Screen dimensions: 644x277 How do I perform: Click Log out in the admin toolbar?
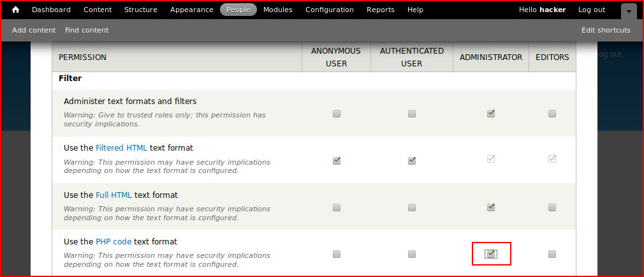[592, 10]
